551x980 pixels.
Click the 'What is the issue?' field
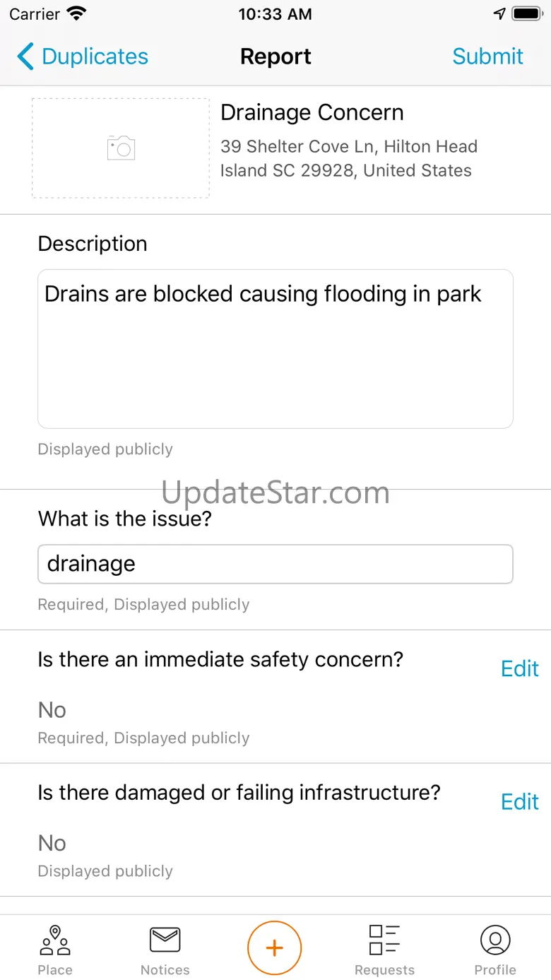click(x=275, y=564)
